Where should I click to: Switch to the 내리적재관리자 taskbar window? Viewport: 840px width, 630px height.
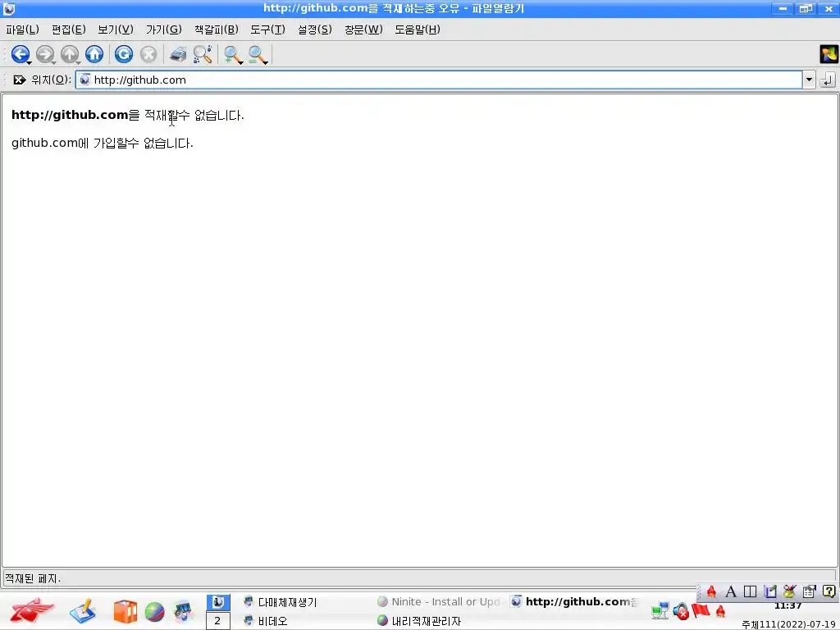coord(439,621)
